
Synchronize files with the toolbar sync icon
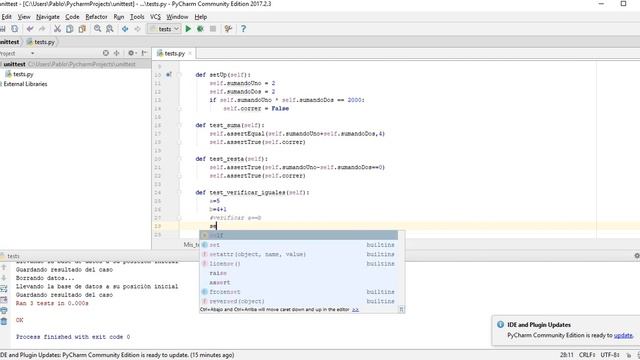pyautogui.click(x=15, y=29)
